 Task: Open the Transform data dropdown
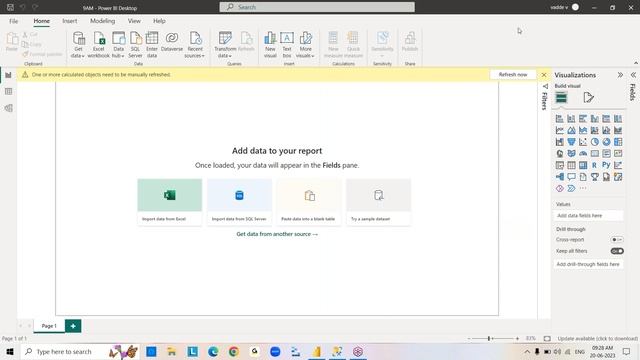(225, 45)
